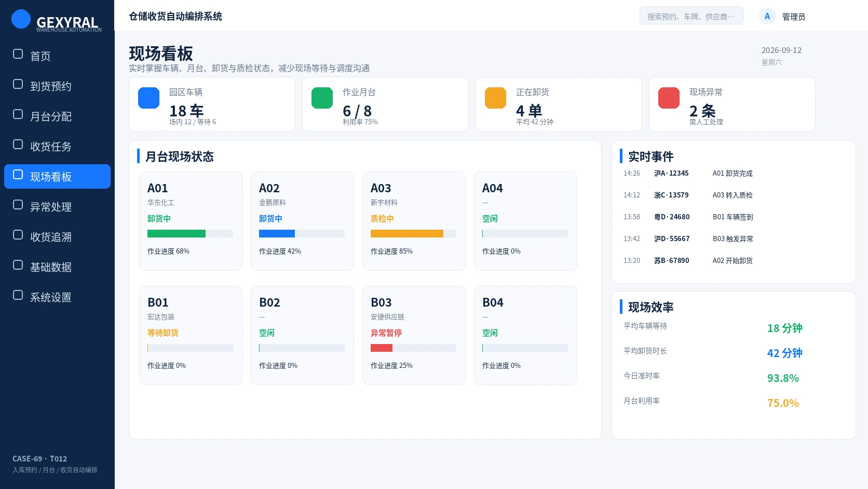This screenshot has width=868, height=489.
Task: Click the B03 red progress bar
Action: click(382, 348)
